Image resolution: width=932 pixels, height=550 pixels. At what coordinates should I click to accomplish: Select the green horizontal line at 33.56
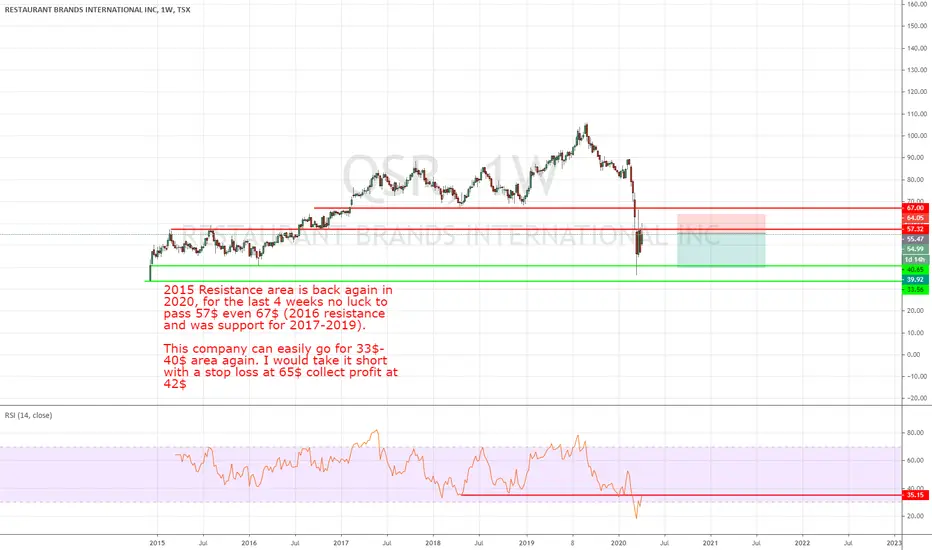point(523,281)
